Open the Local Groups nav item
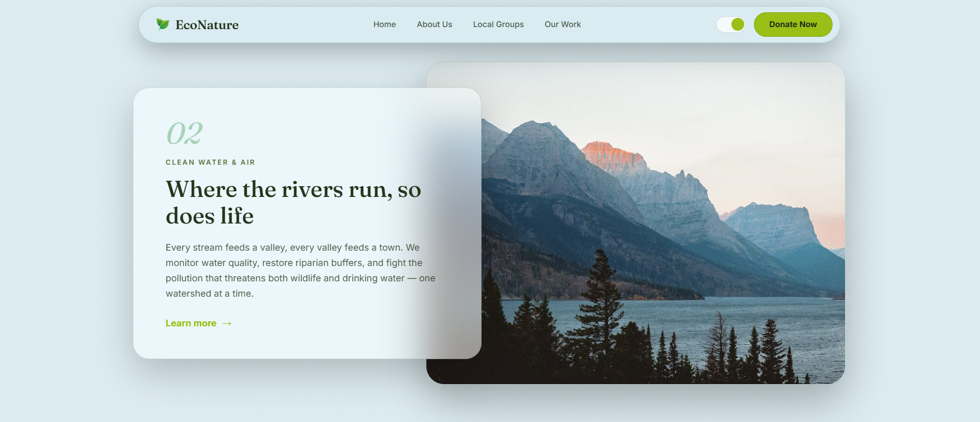 pos(498,24)
